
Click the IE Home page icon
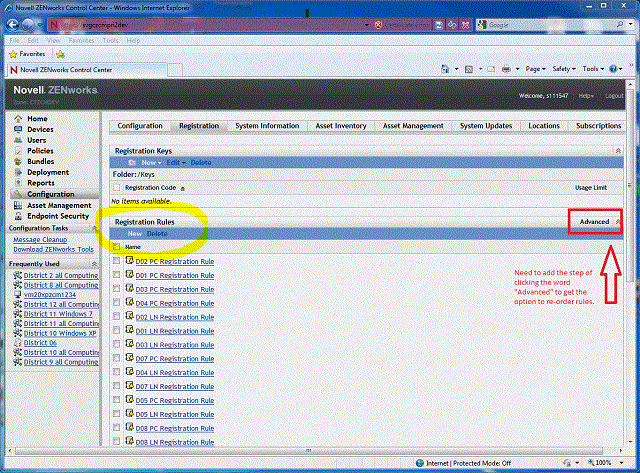[x=445, y=69]
